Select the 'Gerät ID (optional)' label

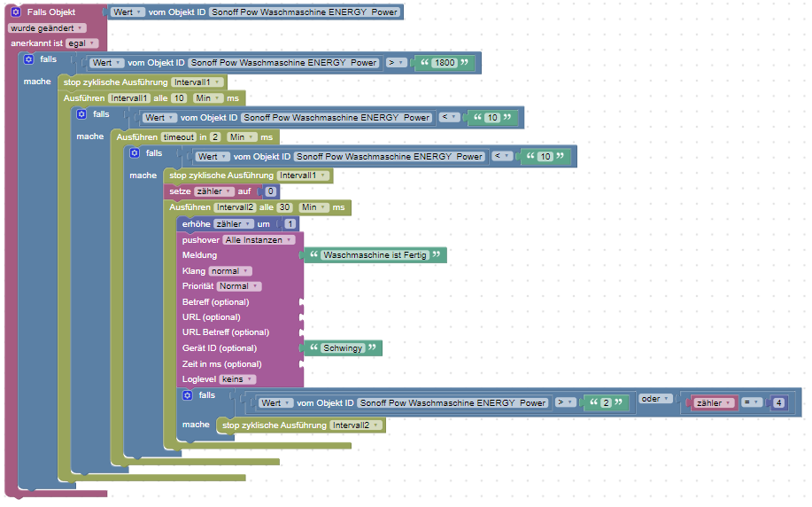pyautogui.click(x=220, y=347)
